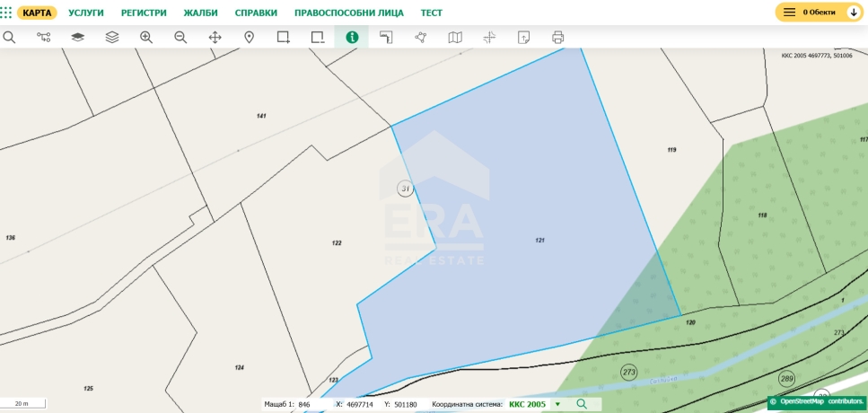Image resolution: width=868 pixels, height=413 pixels.
Task: Open the network nodes tool in toolbar
Action: click(x=43, y=37)
